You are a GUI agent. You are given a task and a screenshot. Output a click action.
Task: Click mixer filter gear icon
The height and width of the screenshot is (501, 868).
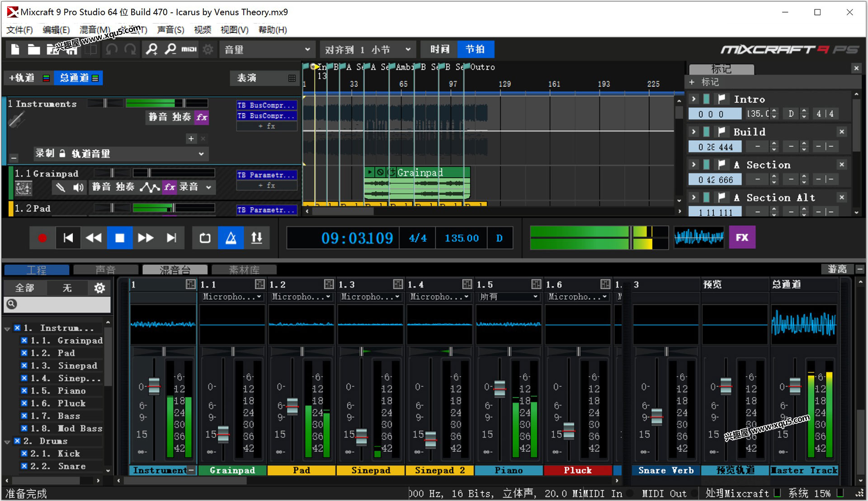coord(99,288)
